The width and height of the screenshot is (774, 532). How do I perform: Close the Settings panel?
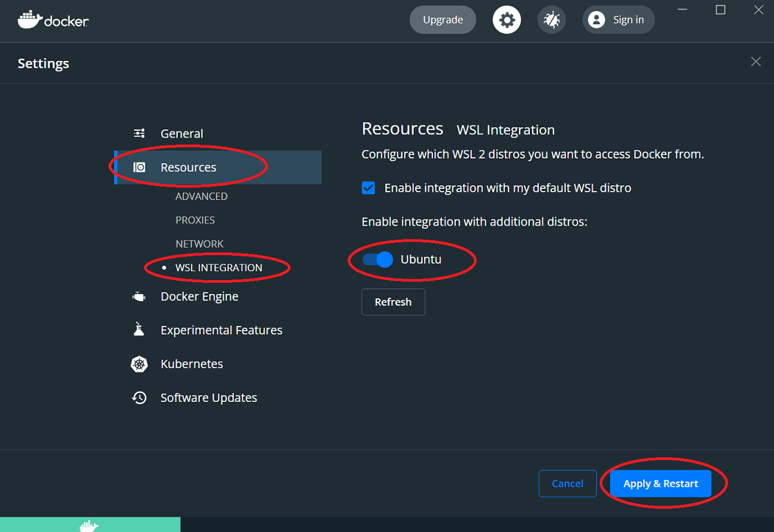click(x=756, y=62)
